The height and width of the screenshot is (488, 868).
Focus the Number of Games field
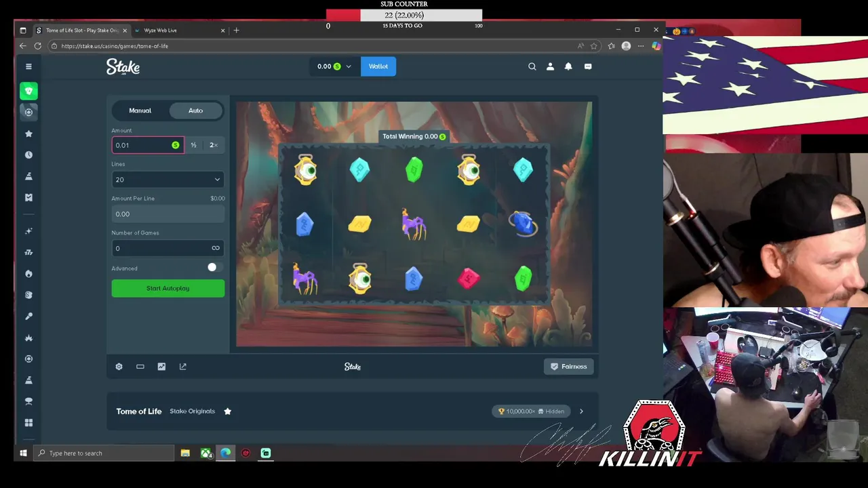point(167,248)
